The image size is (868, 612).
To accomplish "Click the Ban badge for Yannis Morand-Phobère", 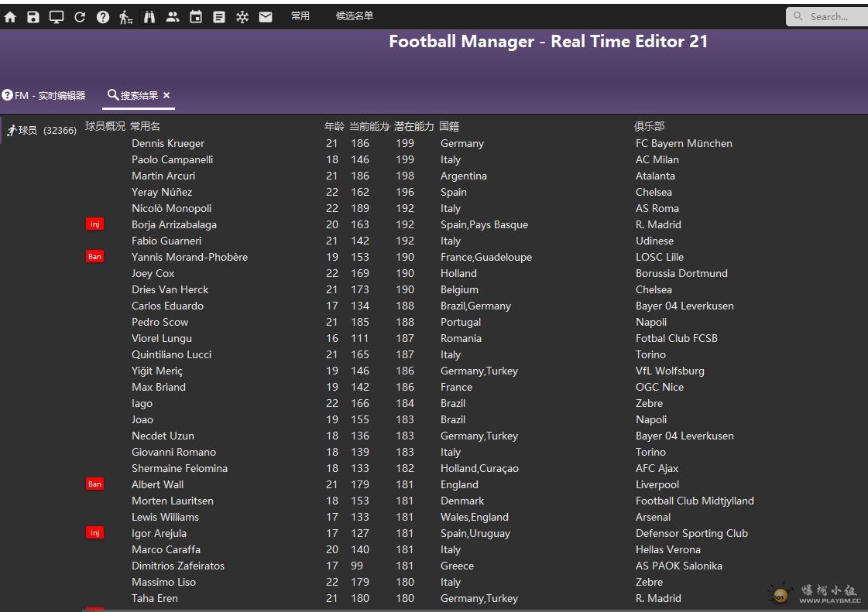I will tap(94, 257).
